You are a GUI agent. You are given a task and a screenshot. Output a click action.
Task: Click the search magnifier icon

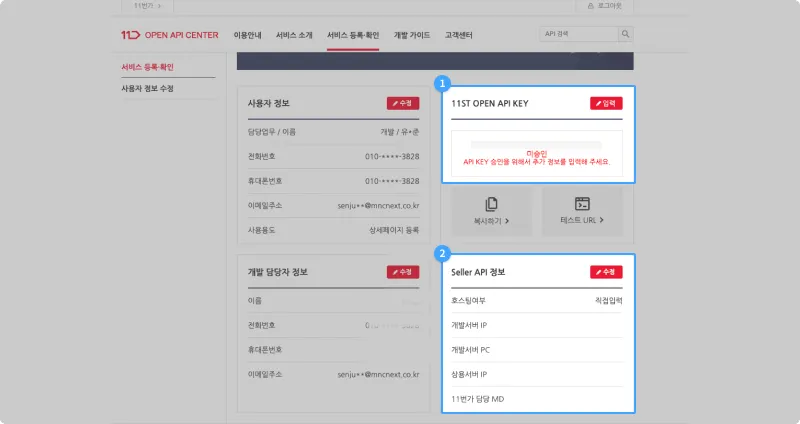point(625,34)
